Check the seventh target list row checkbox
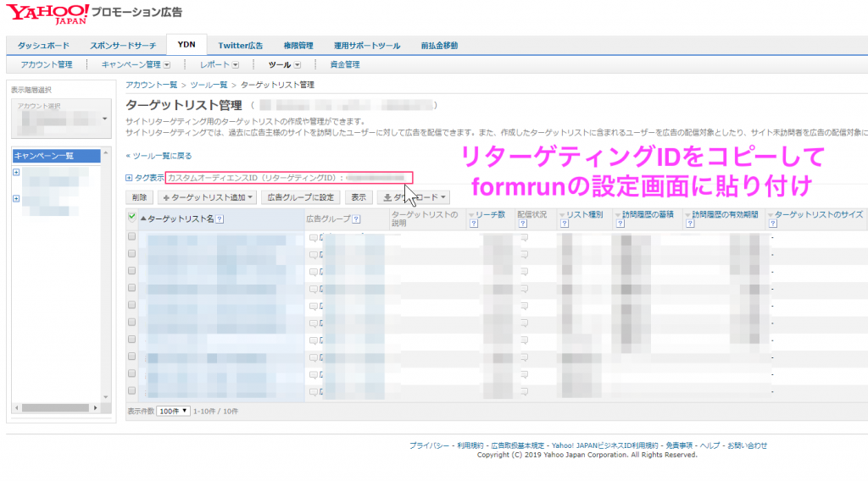868x481 pixels. click(x=131, y=339)
